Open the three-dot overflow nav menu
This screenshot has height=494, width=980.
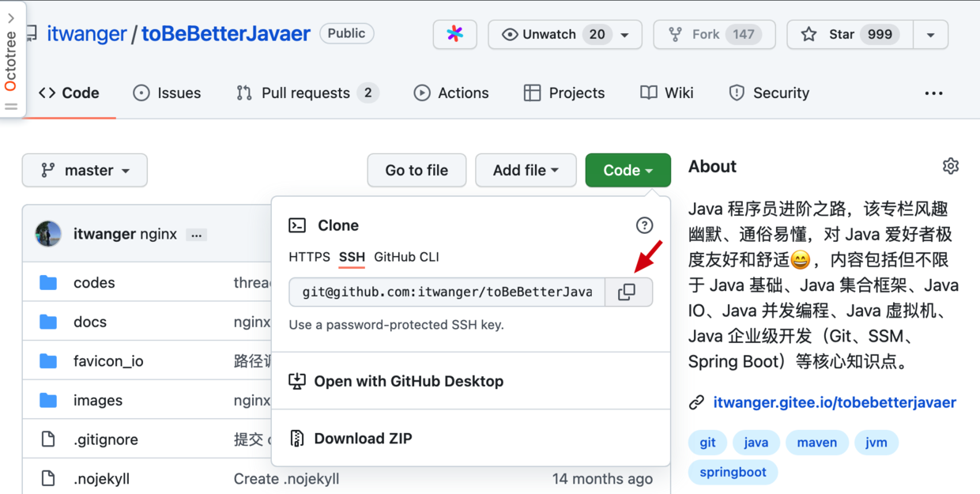tap(933, 93)
